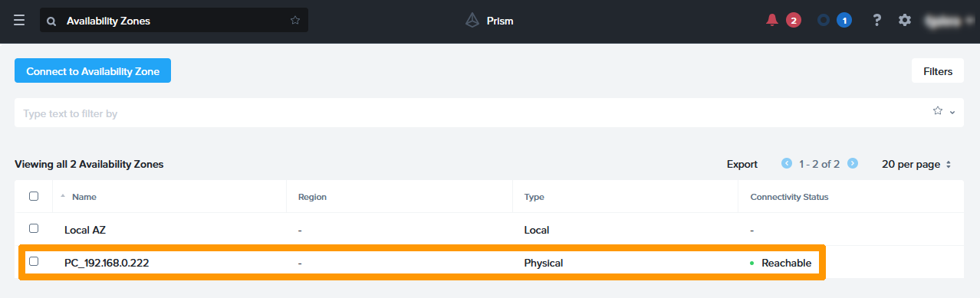View running tasks circle indicator
This screenshot has width=980, height=298.
coord(824,21)
